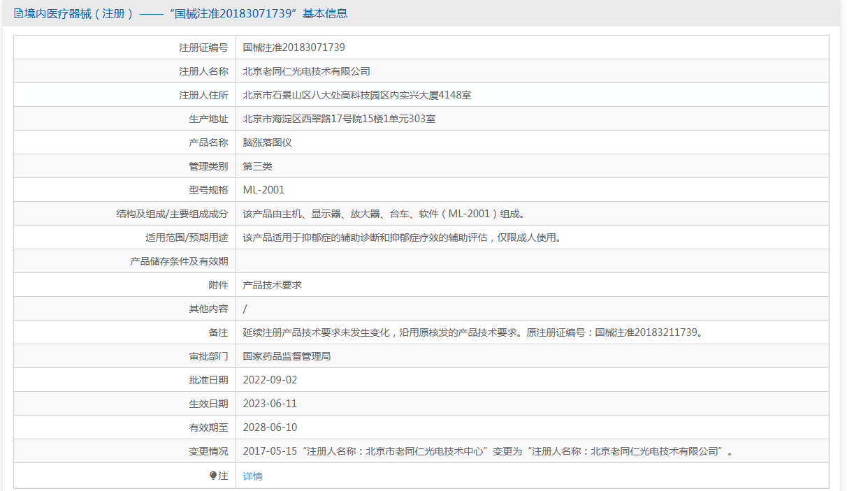
Task: Click the 产品名称 label
Action: [x=208, y=142]
